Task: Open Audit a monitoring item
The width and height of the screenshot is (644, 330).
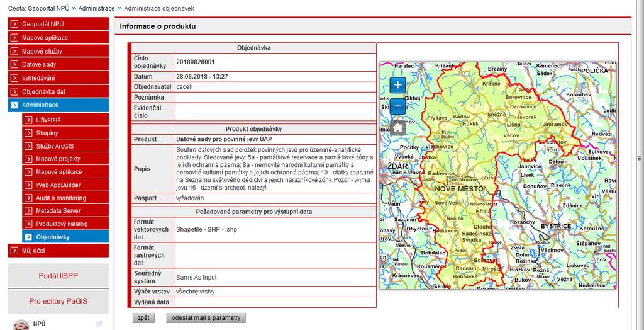Action: (x=65, y=198)
